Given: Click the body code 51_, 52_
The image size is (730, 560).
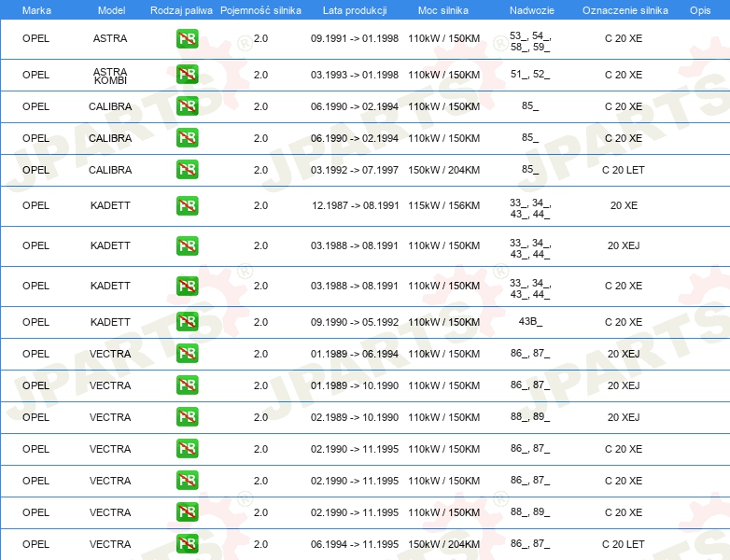Looking at the screenshot, I should [530, 74].
